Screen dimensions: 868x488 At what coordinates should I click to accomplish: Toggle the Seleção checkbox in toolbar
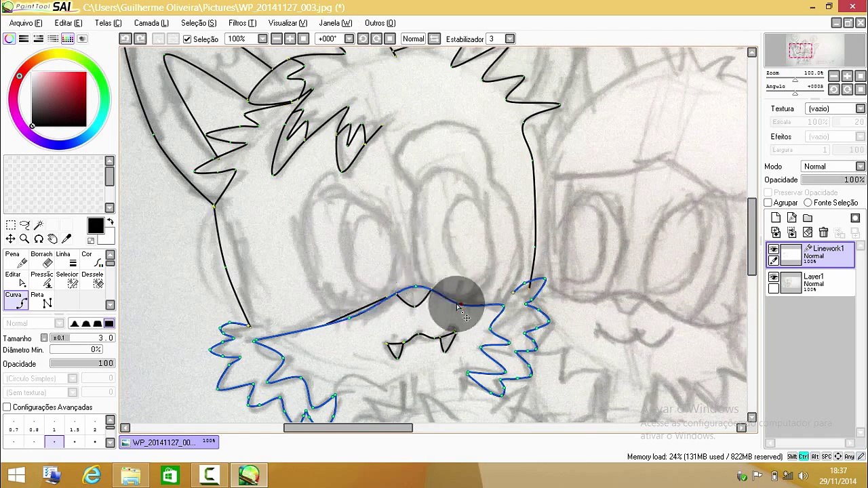(188, 39)
